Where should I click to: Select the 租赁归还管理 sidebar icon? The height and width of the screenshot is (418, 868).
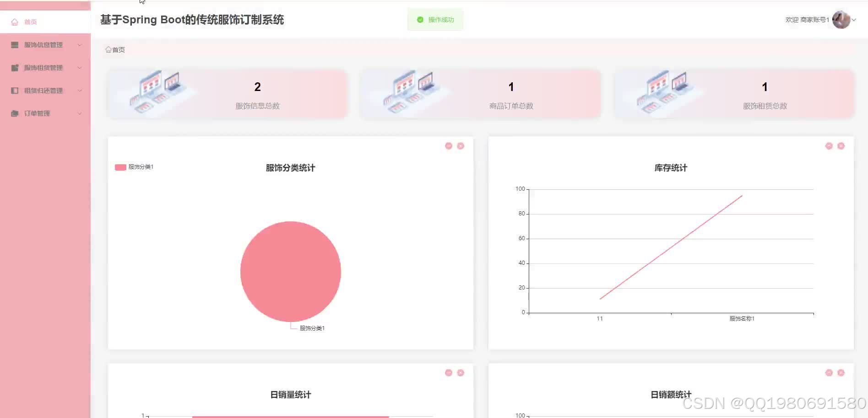14,90
